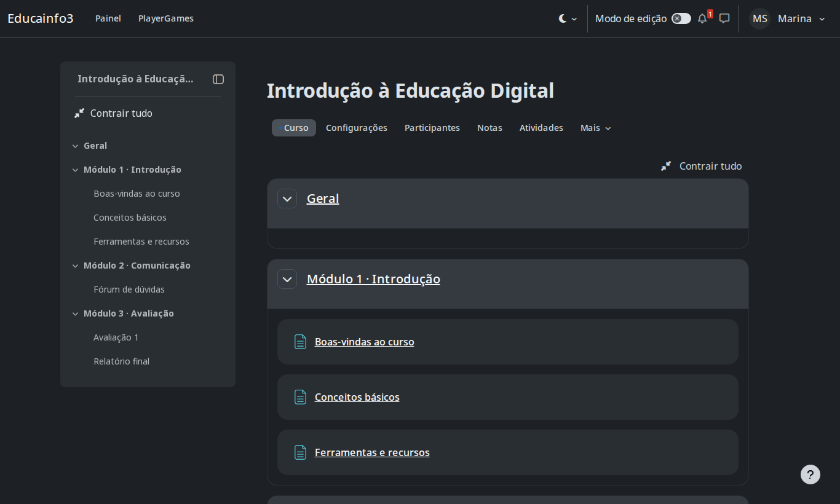
Task: Collapse Módulo 1 in the sidebar index
Action: click(76, 170)
